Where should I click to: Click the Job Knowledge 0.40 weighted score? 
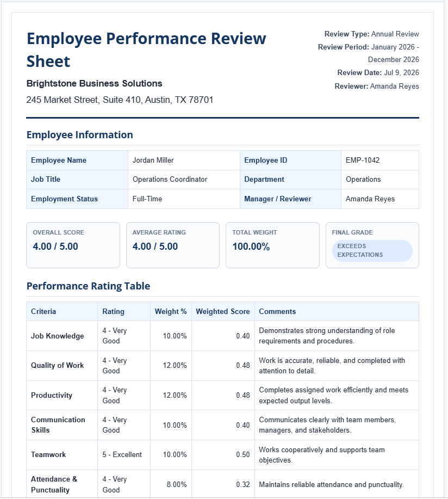(223, 336)
